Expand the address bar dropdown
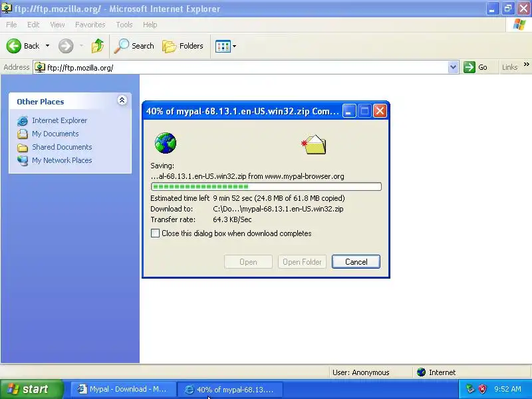This screenshot has width=532, height=399. (x=454, y=67)
